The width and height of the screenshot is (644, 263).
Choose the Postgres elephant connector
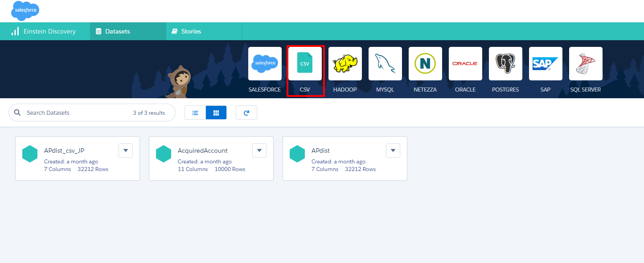coord(505,64)
